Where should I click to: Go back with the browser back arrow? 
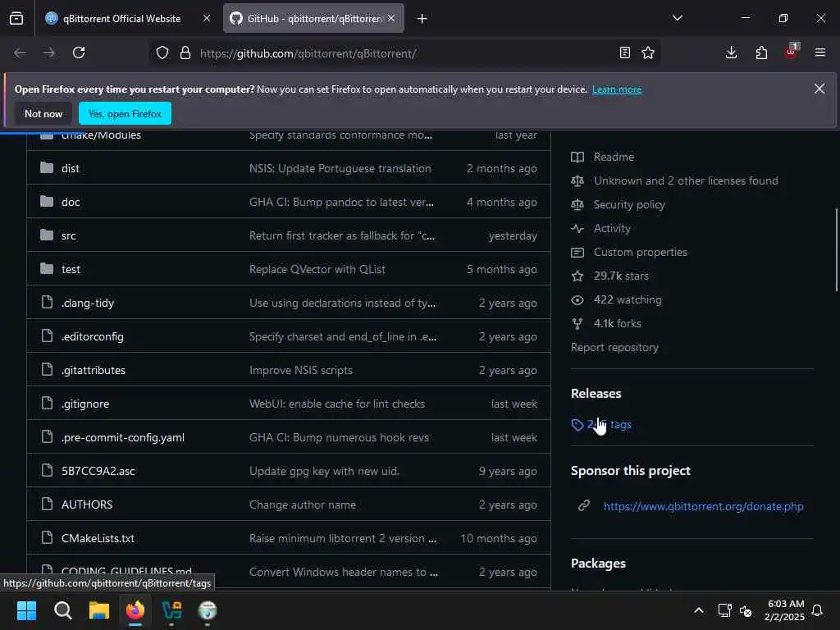click(21, 52)
